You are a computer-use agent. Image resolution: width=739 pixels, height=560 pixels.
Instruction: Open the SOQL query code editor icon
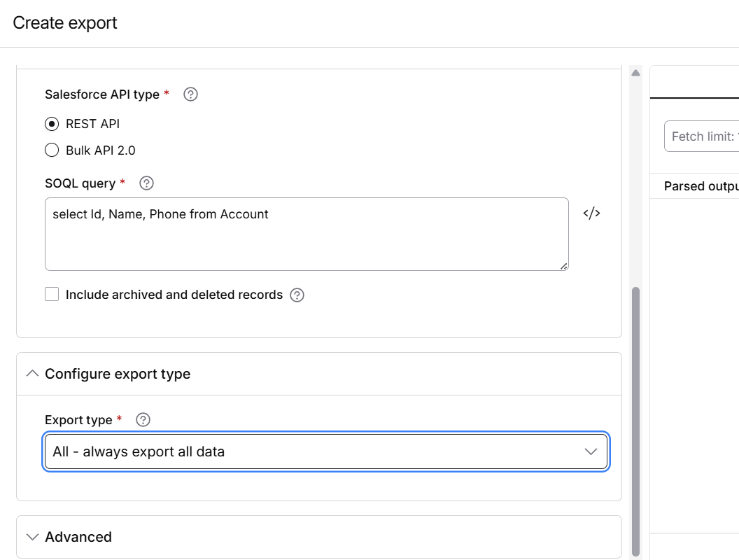(591, 213)
